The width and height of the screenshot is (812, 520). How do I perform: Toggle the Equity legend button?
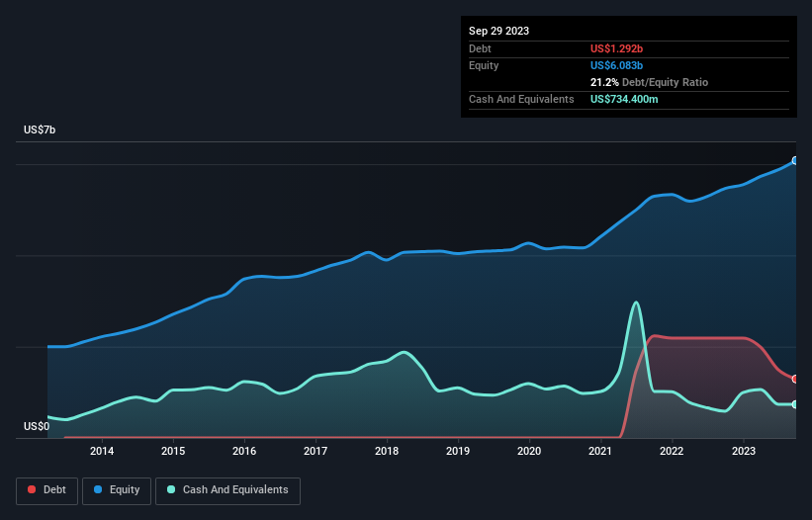pos(117,490)
